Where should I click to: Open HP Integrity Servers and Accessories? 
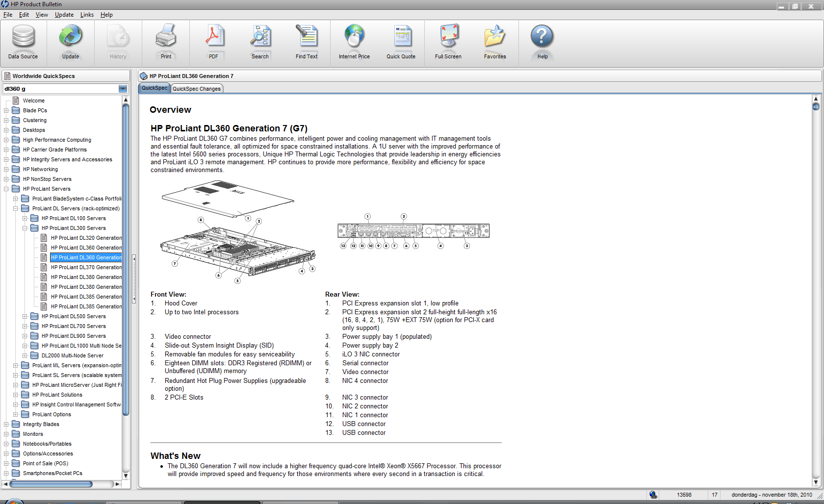68,159
